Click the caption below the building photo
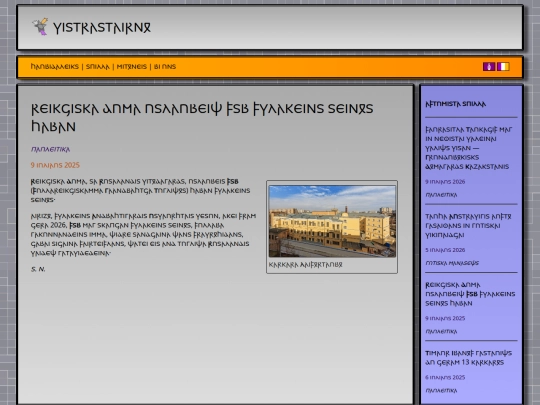The image size is (540, 405). tap(305, 264)
